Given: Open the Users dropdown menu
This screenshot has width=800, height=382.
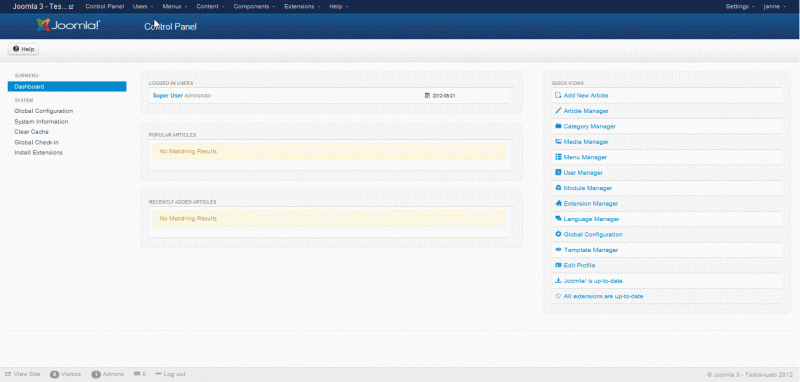Looking at the screenshot, I should coord(143,7).
